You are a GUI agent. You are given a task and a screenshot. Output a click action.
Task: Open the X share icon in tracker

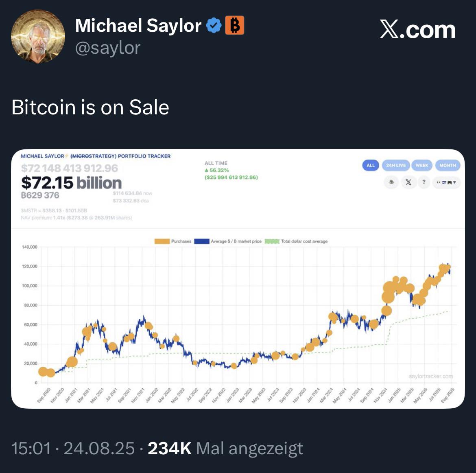408,182
